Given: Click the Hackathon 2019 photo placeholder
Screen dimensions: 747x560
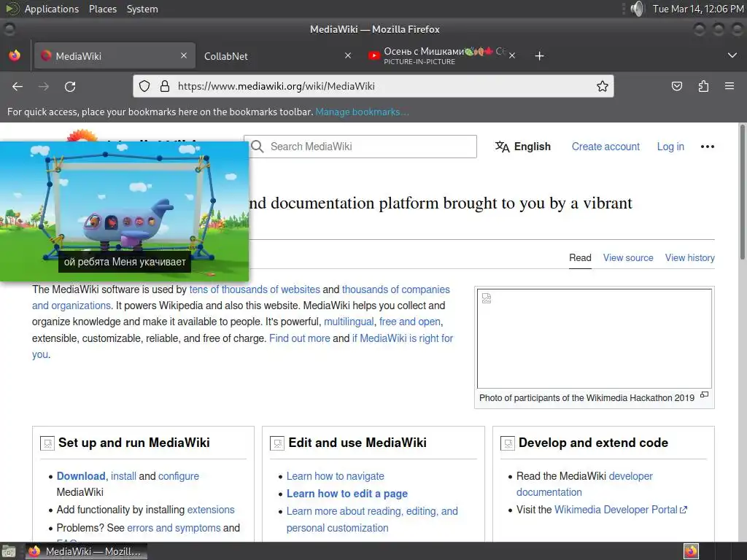Looking at the screenshot, I should coord(594,338).
